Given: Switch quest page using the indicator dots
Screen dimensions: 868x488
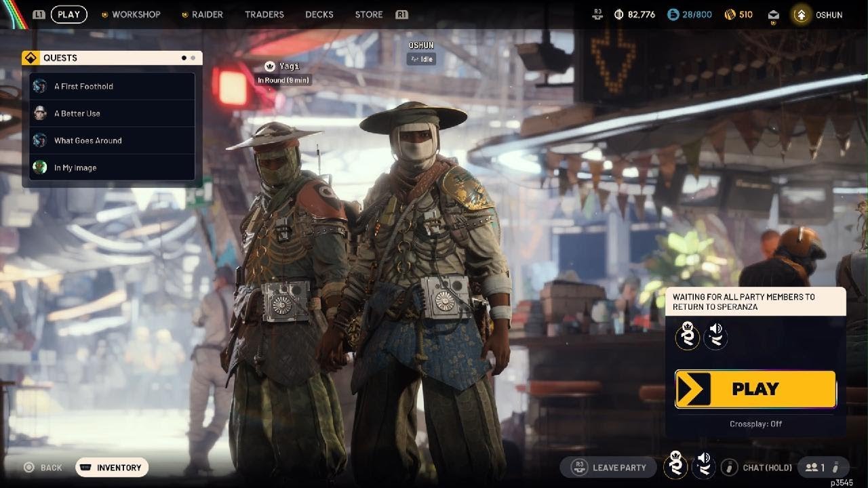Looking at the screenshot, I should tap(189, 58).
